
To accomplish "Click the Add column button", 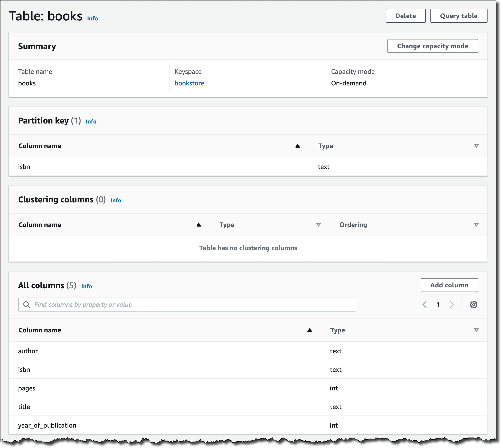I will [x=449, y=285].
